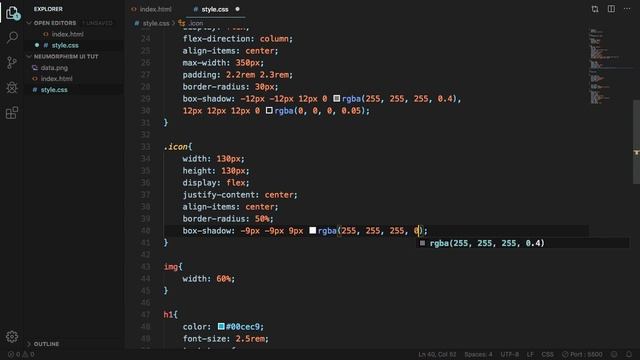Open index.html in the project folder
This screenshot has width=640, height=360.
tap(57, 79)
